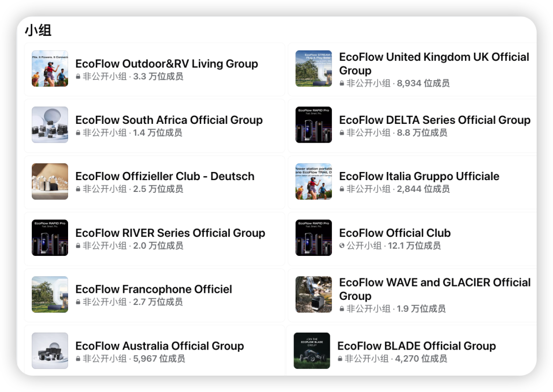
Task: Click EcoFlow WAVE and GLACIER Official Group title
Action: tap(435, 290)
